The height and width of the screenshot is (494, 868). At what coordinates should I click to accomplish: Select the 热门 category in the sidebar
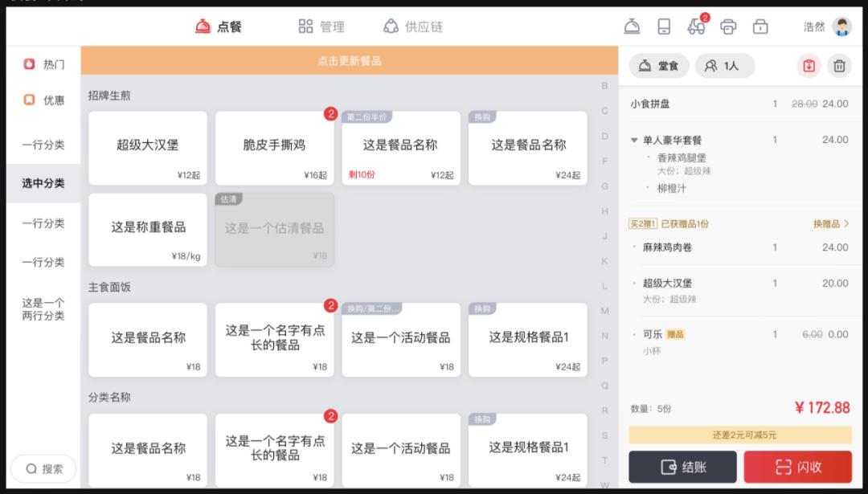tap(44, 63)
